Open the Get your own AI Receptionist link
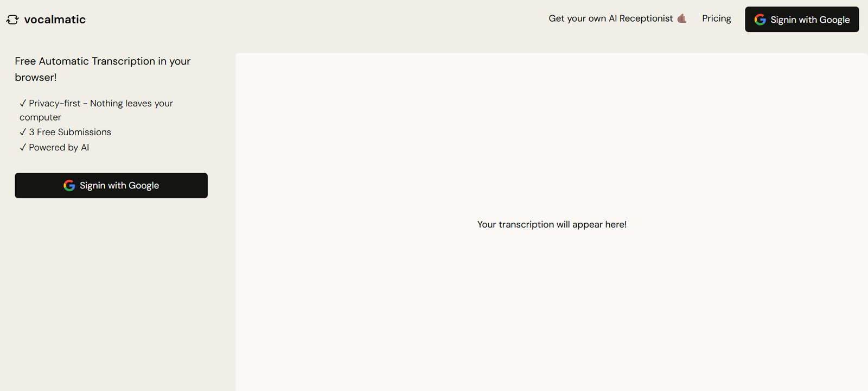868x391 pixels. click(610, 18)
